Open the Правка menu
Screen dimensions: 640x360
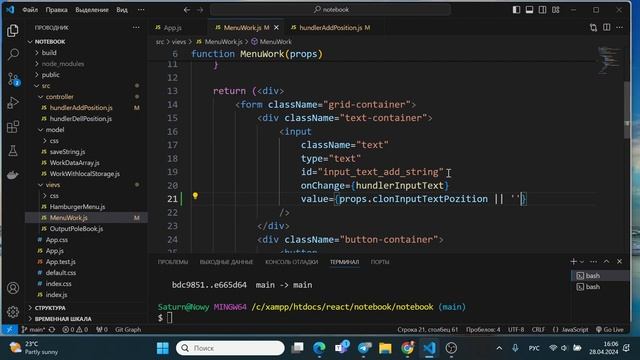tap(56, 9)
